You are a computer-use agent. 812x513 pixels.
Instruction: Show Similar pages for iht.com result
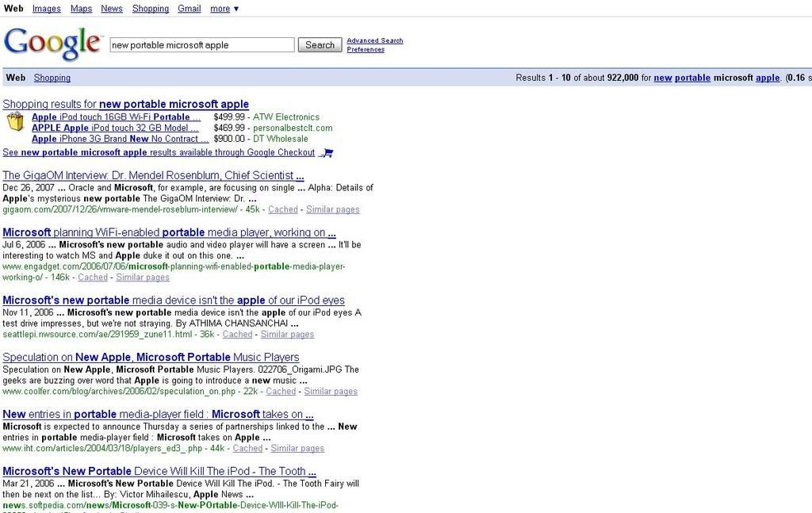298,448
